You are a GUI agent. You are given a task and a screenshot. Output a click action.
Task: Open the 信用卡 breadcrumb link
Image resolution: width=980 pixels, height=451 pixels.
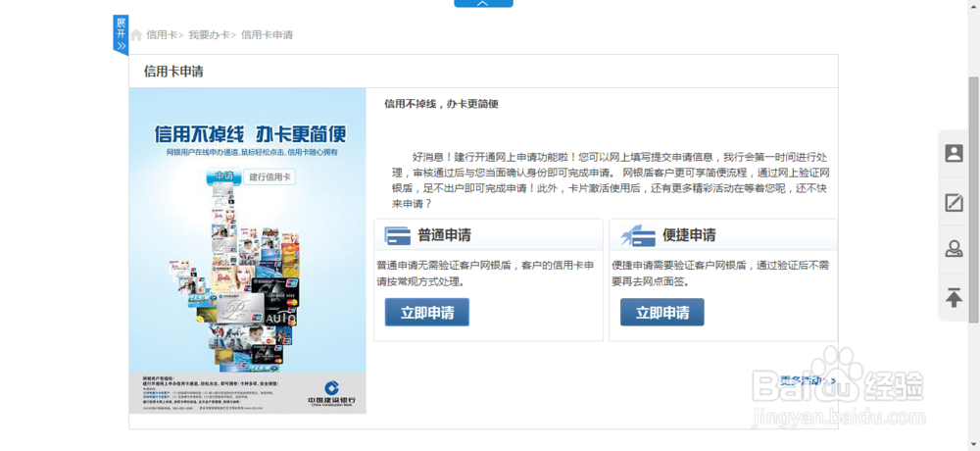coord(163,35)
